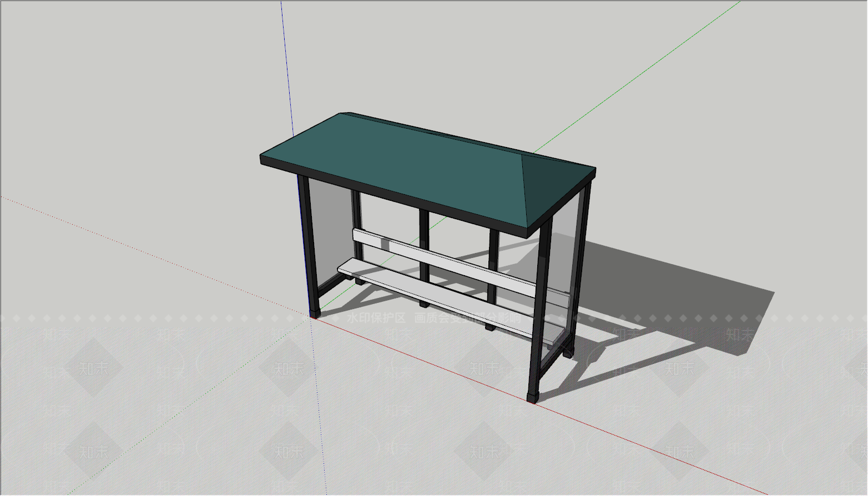Select the front-right black corner post
Screen dimensions: 868x496
(x=539, y=309)
